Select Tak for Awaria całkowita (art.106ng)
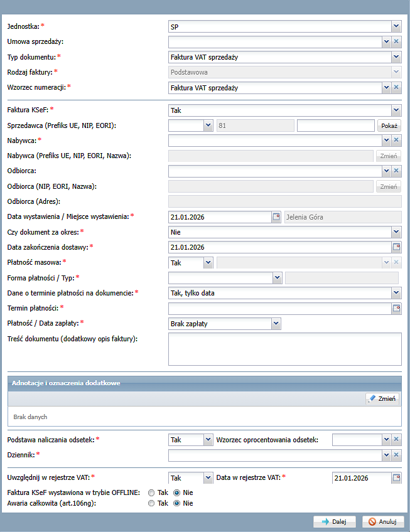Screen dimensions: 410x532 151,503
